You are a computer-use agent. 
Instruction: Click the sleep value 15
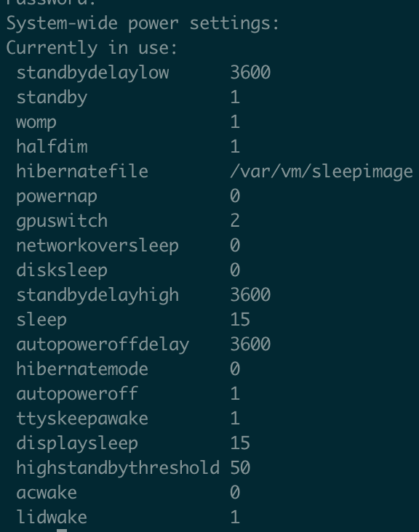click(240, 320)
